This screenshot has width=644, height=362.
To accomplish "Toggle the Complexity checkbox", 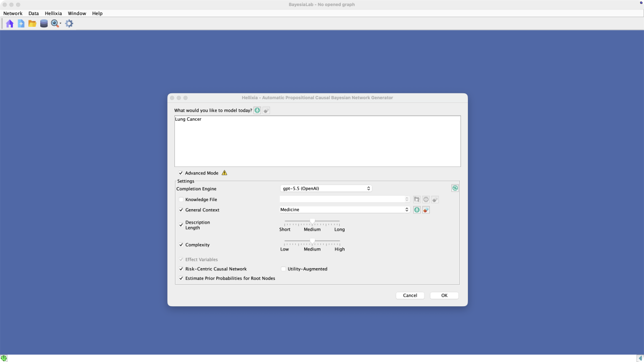I will point(181,245).
